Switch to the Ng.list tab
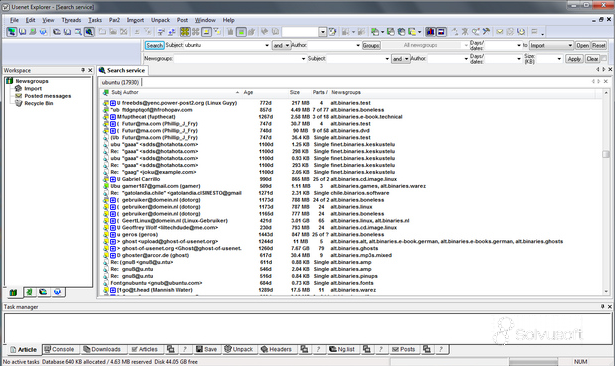 (x=342, y=349)
